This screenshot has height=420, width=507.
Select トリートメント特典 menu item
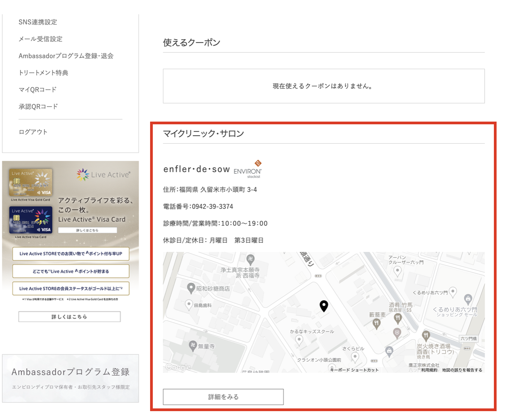point(43,73)
